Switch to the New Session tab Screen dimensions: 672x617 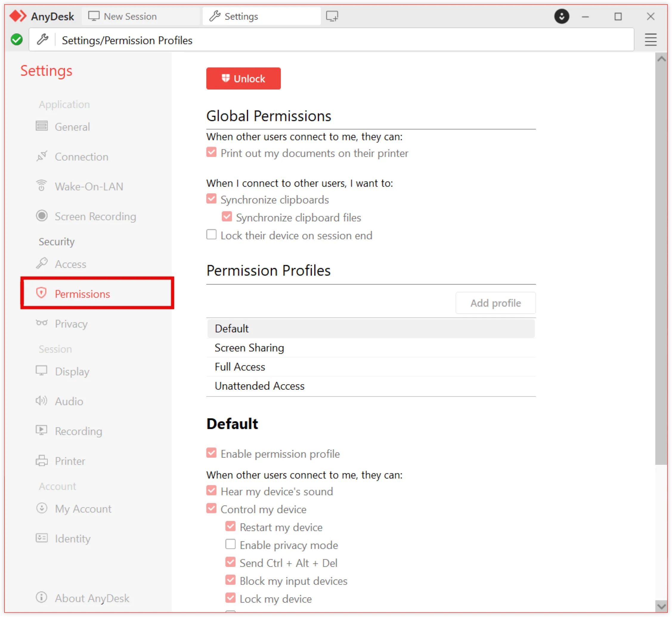click(x=130, y=16)
